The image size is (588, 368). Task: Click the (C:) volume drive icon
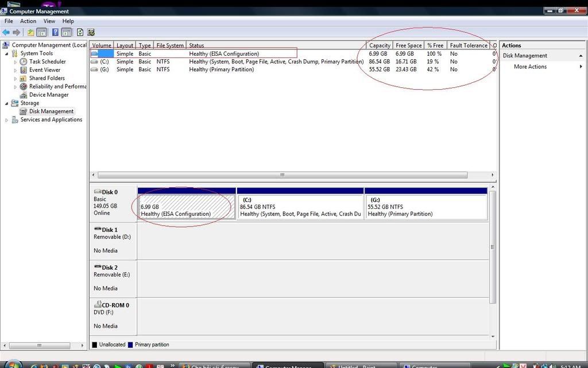point(95,62)
